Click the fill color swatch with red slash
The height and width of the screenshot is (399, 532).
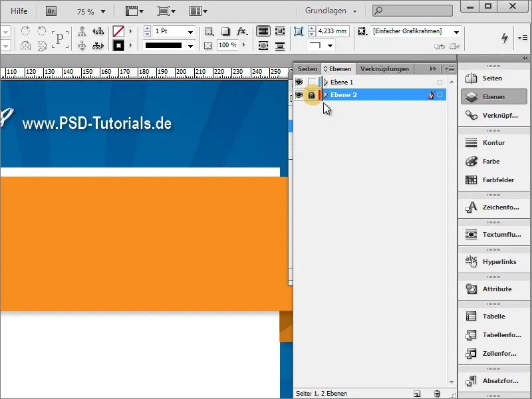pyautogui.click(x=118, y=31)
